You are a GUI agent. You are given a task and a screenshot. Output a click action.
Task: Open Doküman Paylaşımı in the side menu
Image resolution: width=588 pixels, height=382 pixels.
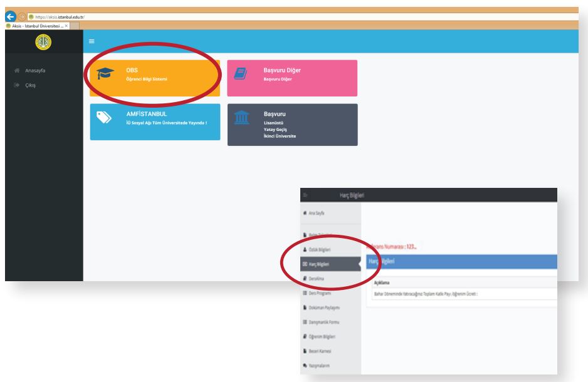click(x=321, y=307)
